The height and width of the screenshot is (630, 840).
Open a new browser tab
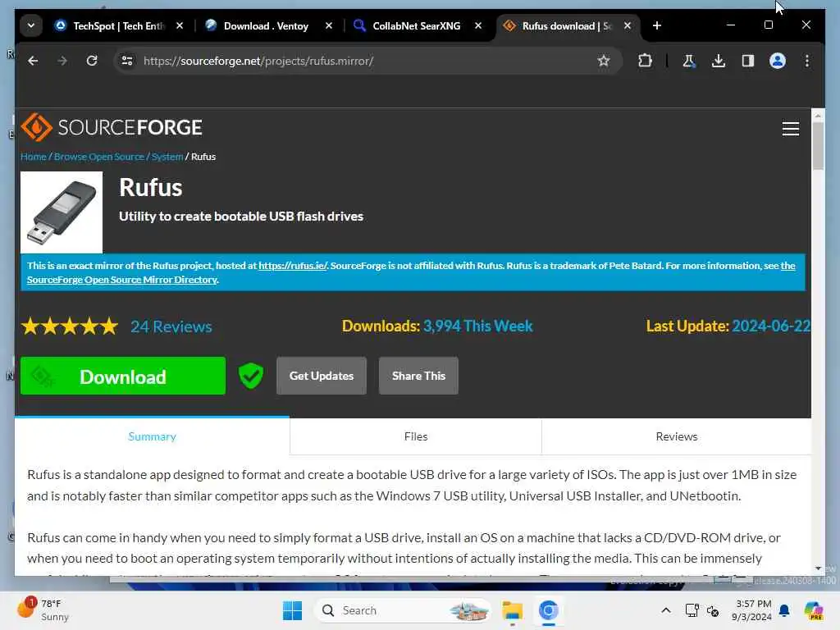(657, 25)
